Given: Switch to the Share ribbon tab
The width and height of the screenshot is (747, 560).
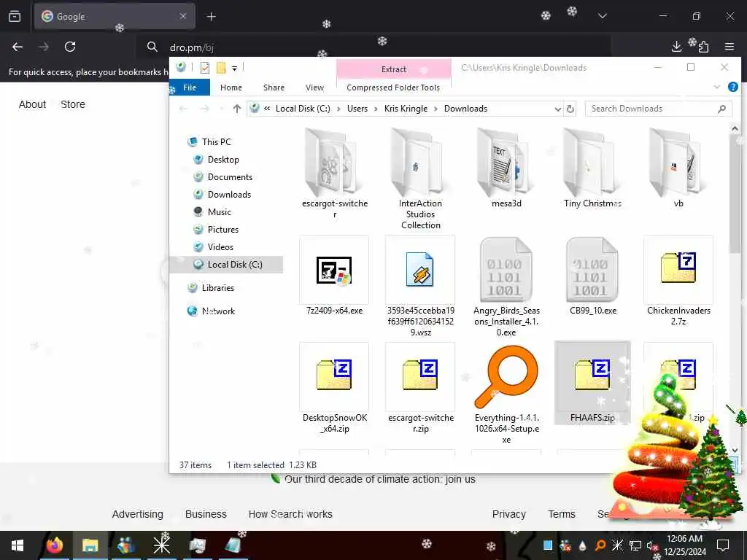Looking at the screenshot, I should pyautogui.click(x=274, y=87).
